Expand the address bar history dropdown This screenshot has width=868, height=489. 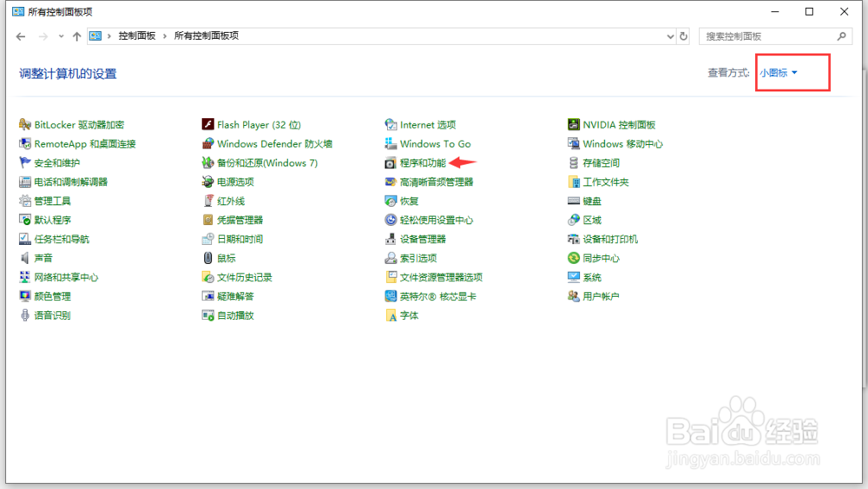pos(670,36)
